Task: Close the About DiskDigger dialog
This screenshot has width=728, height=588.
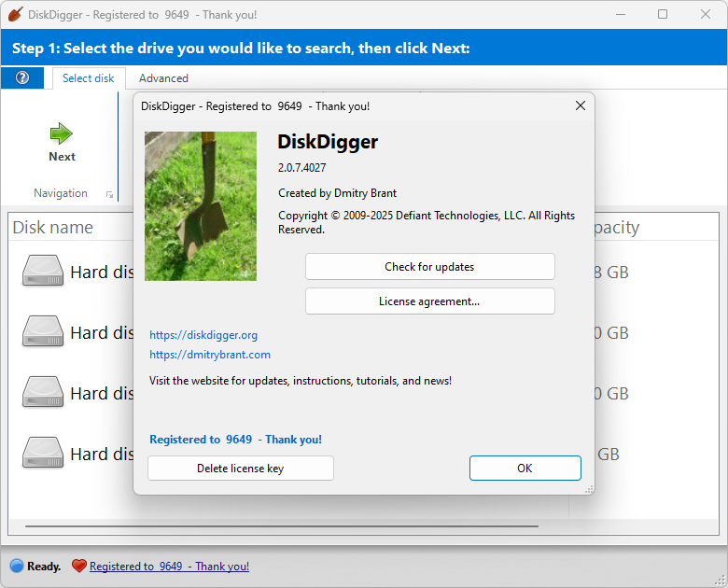Action: coord(581,105)
